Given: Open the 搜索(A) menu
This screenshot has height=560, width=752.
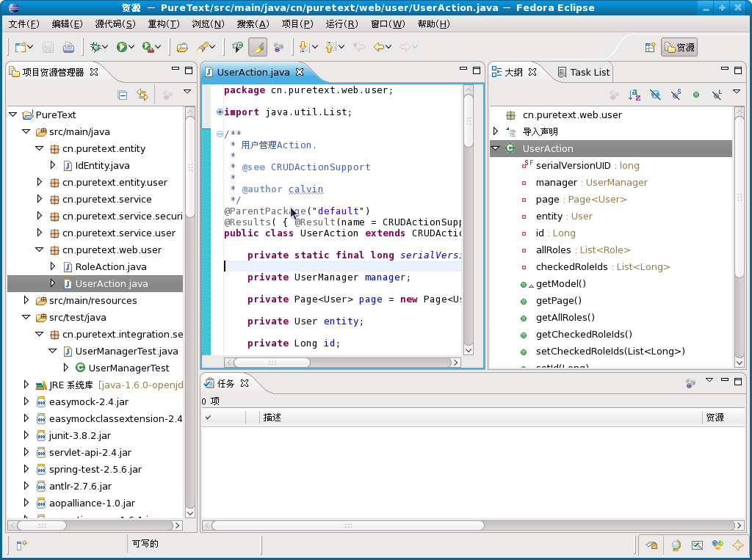Looking at the screenshot, I should (x=253, y=24).
